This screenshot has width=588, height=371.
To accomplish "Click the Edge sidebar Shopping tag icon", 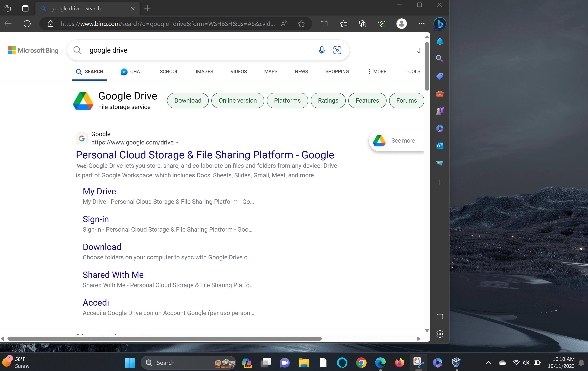I will click(440, 76).
